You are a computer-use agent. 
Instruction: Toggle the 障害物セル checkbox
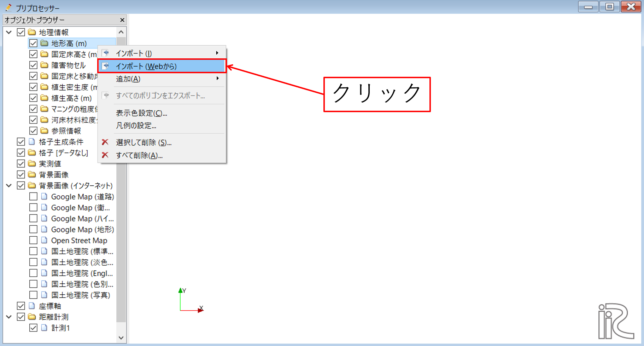point(33,65)
